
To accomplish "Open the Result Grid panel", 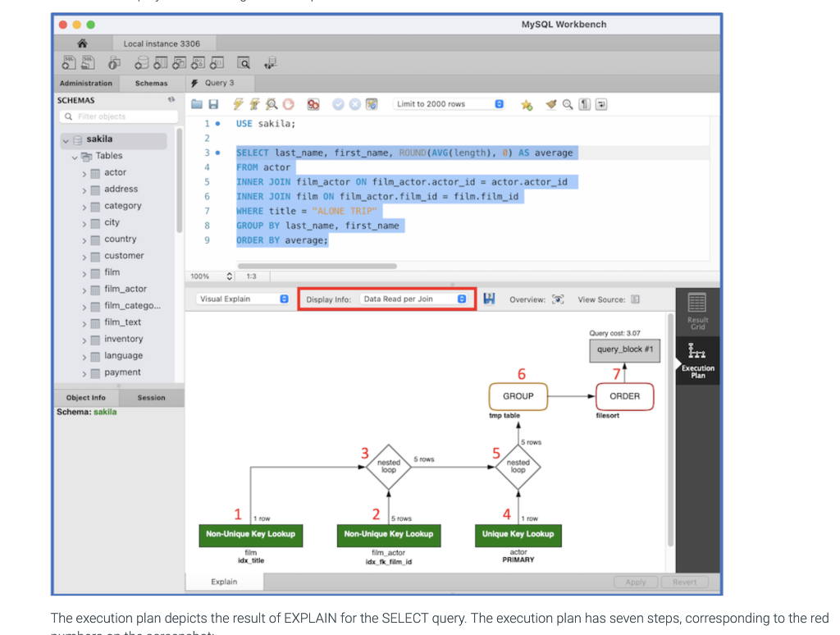I will 697,312.
